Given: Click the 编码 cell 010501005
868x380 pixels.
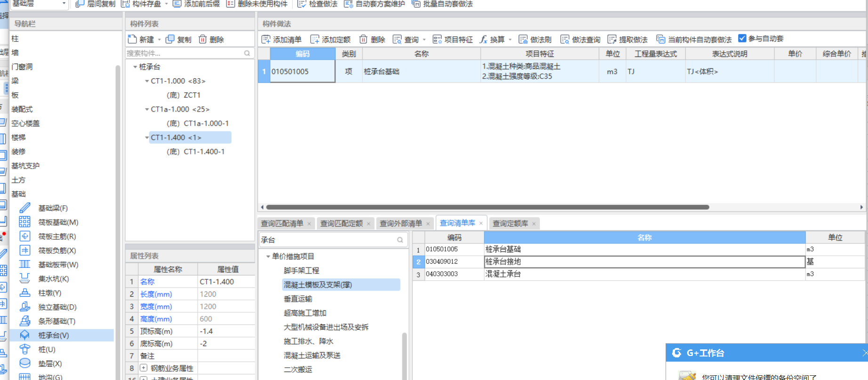Looking at the screenshot, I should coord(302,72).
